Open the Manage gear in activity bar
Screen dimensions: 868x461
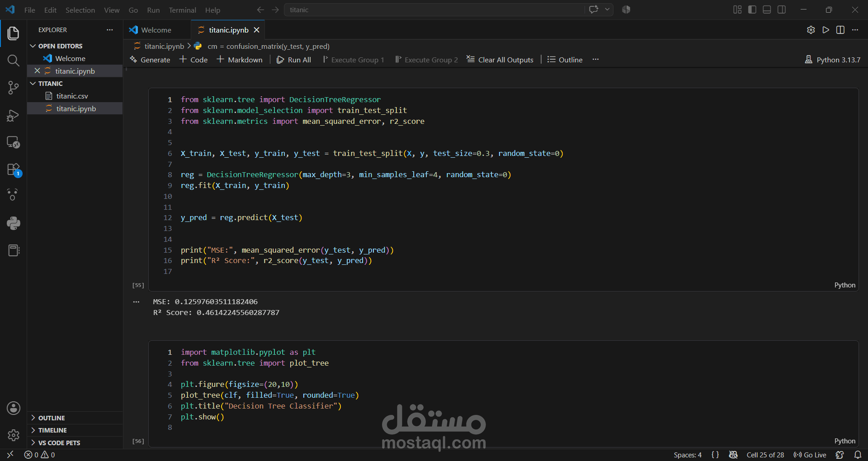click(x=13, y=435)
